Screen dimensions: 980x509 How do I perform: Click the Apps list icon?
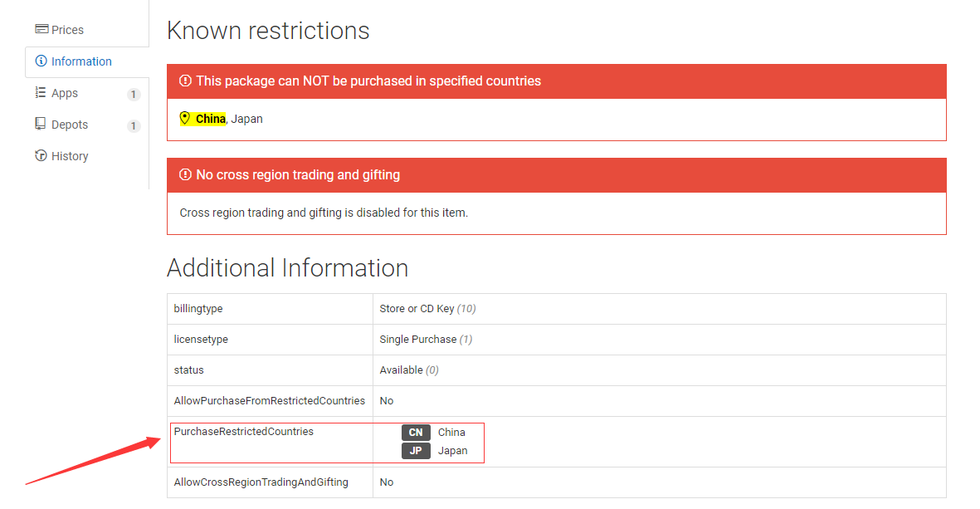coord(41,93)
